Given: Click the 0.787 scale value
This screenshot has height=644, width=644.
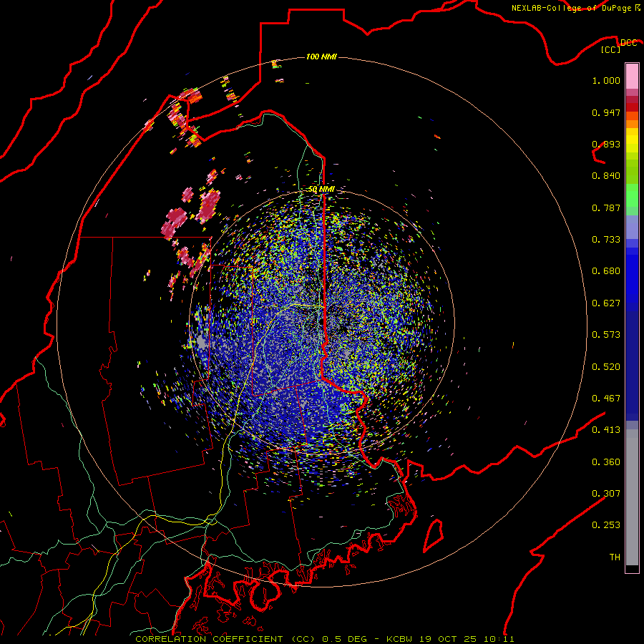Looking at the screenshot, I should point(606,208).
